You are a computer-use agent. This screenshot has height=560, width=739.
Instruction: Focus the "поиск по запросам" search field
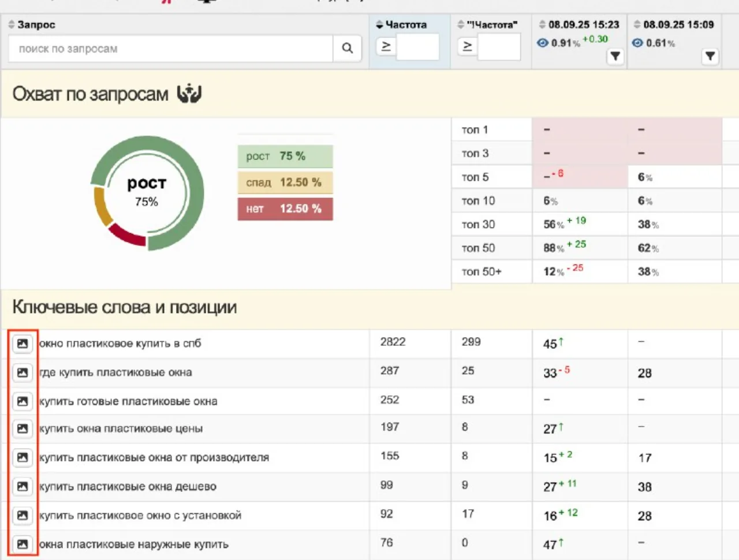coord(171,48)
